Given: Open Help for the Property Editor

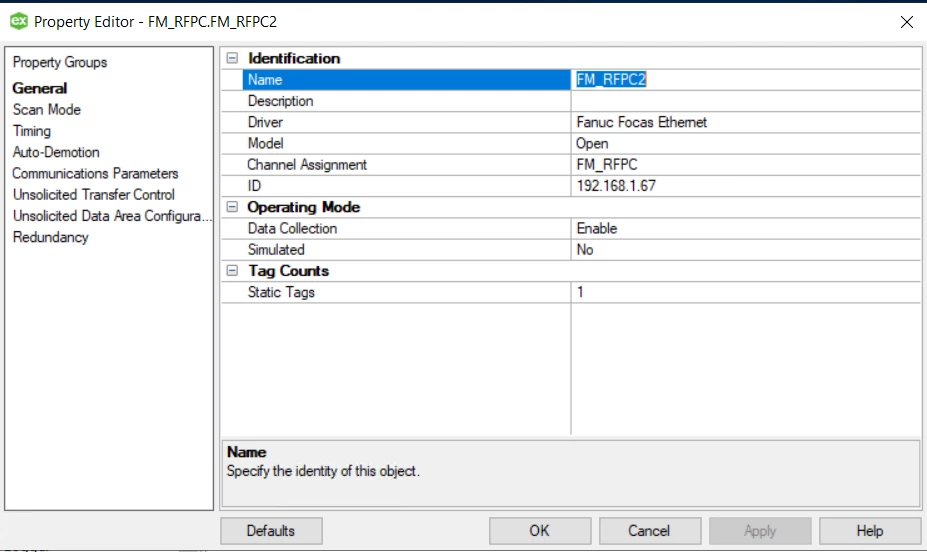Looking at the screenshot, I should click(x=870, y=531).
